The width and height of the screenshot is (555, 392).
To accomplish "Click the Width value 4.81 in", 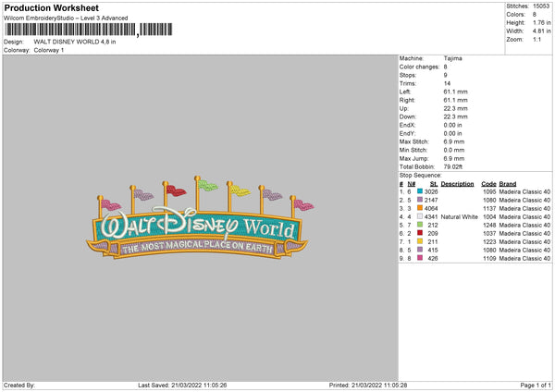I will (541, 31).
